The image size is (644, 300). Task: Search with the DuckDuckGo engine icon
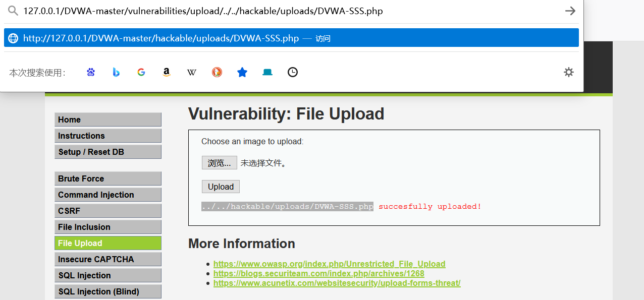point(217,72)
